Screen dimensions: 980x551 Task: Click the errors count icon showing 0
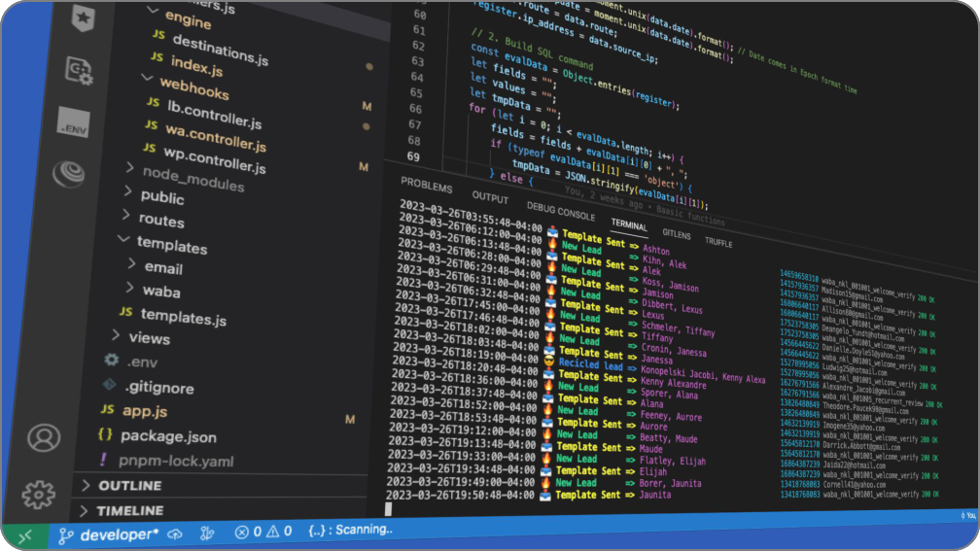pyautogui.click(x=241, y=533)
